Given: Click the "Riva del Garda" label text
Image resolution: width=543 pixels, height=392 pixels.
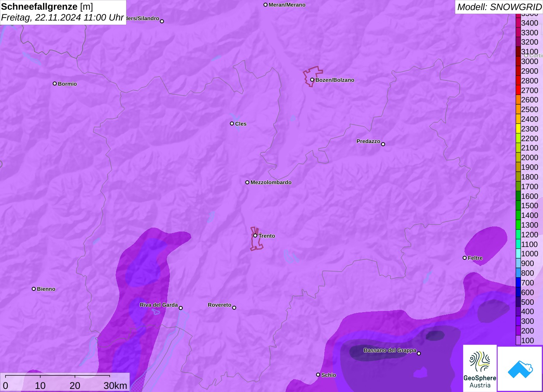Looking at the screenshot, I should click(x=159, y=305).
